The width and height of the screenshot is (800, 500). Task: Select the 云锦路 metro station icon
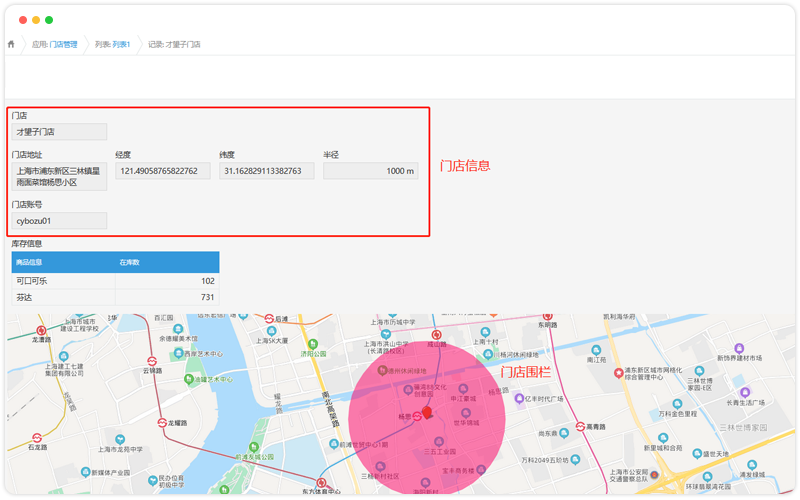(151, 360)
